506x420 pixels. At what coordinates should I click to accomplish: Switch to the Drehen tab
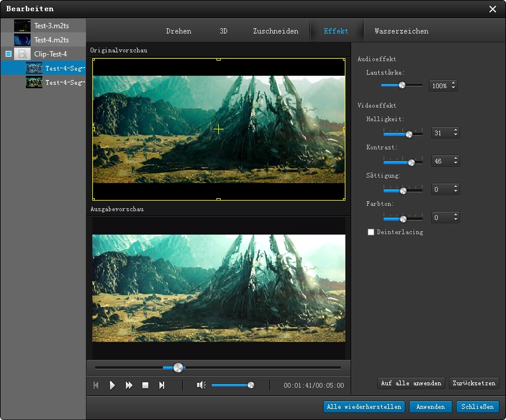point(178,31)
